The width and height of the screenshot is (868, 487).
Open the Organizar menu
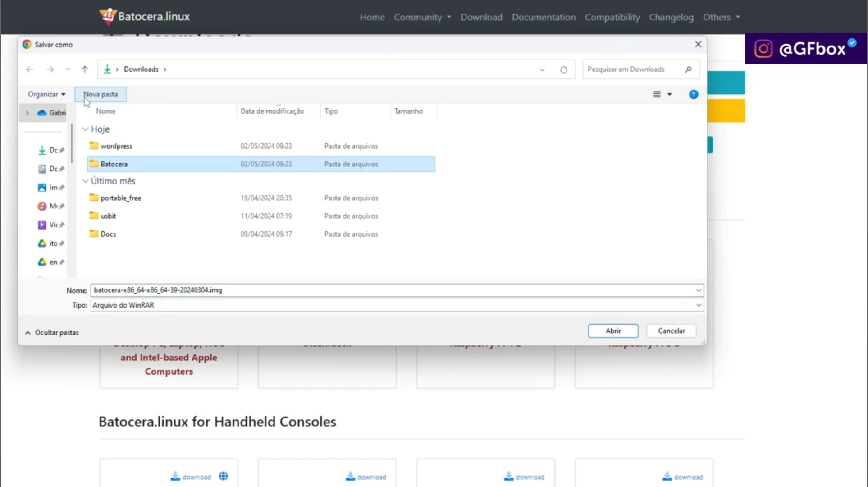click(46, 94)
